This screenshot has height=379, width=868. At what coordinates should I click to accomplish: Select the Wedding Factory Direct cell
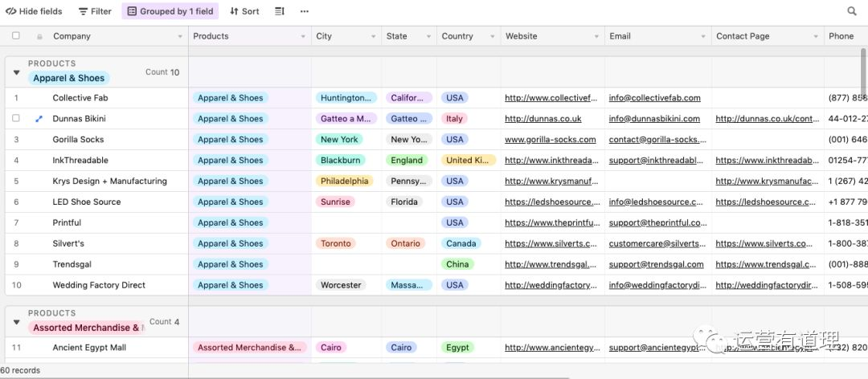pyautogui.click(x=99, y=286)
